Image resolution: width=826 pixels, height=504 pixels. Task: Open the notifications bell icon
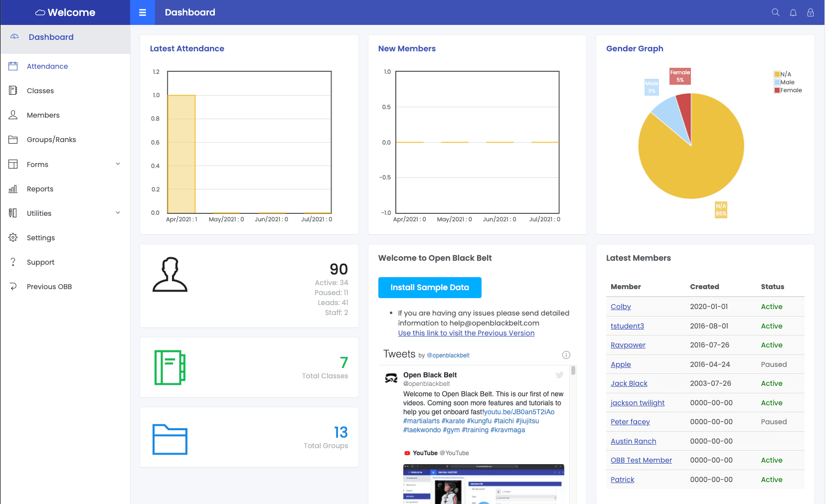(x=793, y=12)
